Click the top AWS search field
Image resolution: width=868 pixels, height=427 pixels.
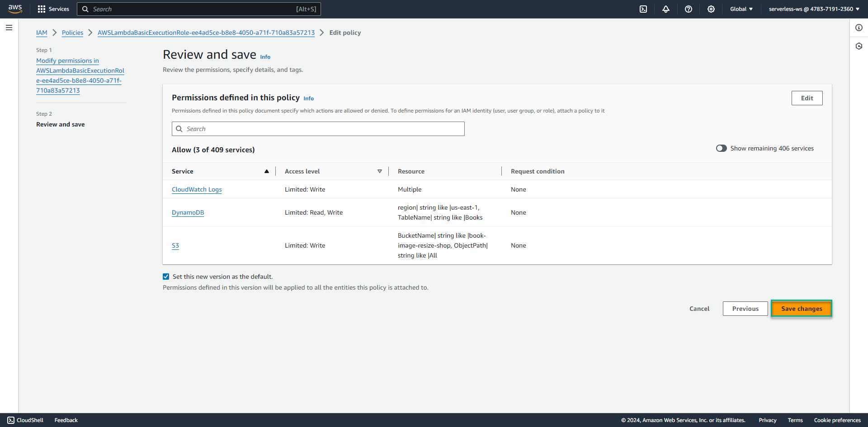coord(199,9)
